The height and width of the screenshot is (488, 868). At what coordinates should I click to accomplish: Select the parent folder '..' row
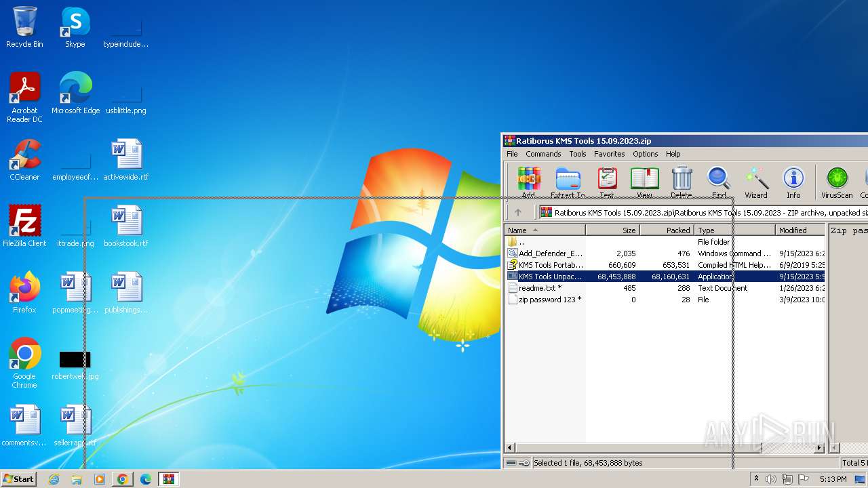665,242
